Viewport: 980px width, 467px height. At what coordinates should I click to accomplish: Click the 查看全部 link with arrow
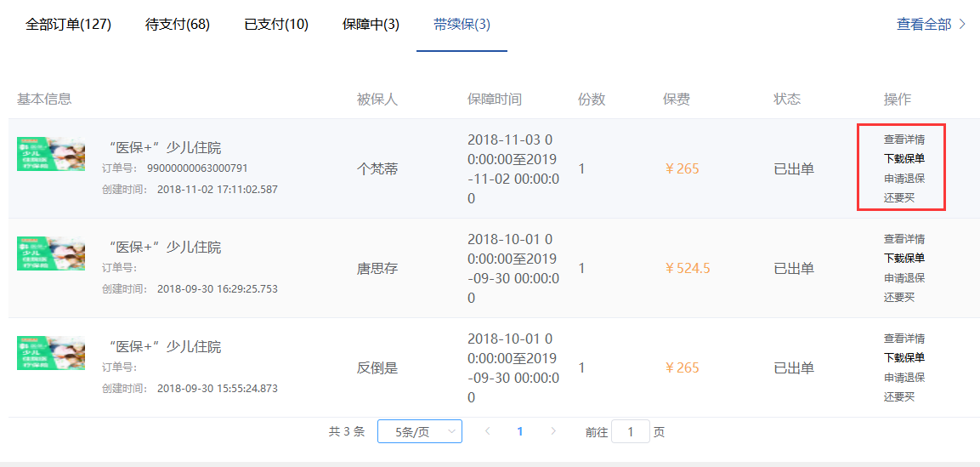coord(931,24)
